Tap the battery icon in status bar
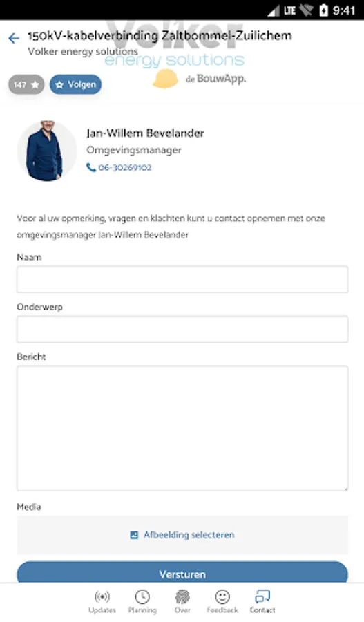The width and height of the screenshot is (364, 622). tap(323, 10)
